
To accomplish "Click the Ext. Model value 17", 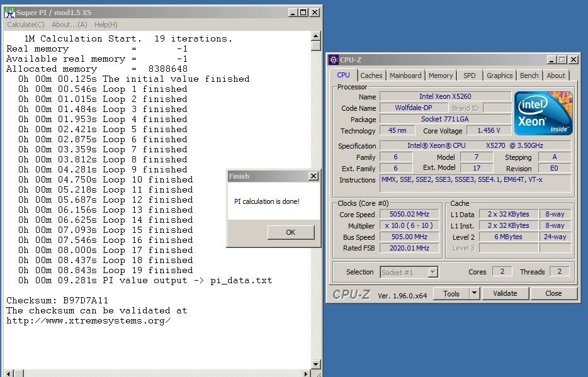I will (x=476, y=168).
